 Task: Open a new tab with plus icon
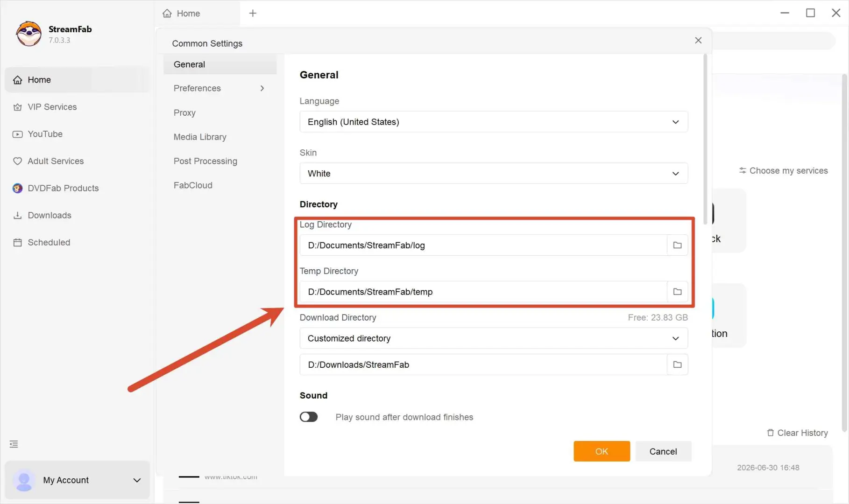point(253,14)
